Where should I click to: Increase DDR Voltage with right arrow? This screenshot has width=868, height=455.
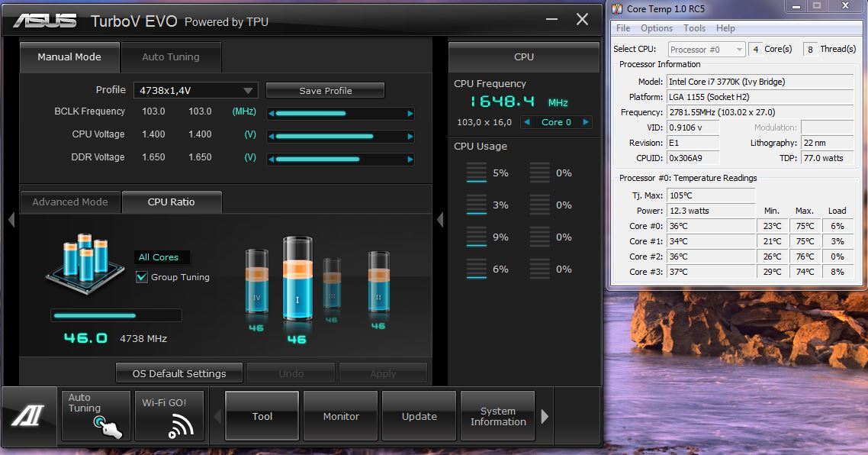pyautogui.click(x=410, y=160)
